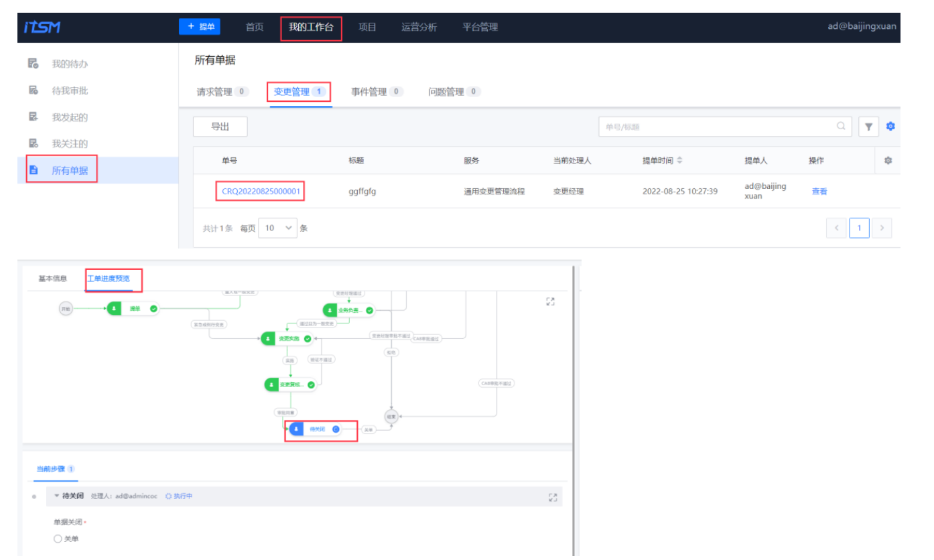Click the 提单 flow node
Screen dimensions: 934x560
[x=133, y=308]
